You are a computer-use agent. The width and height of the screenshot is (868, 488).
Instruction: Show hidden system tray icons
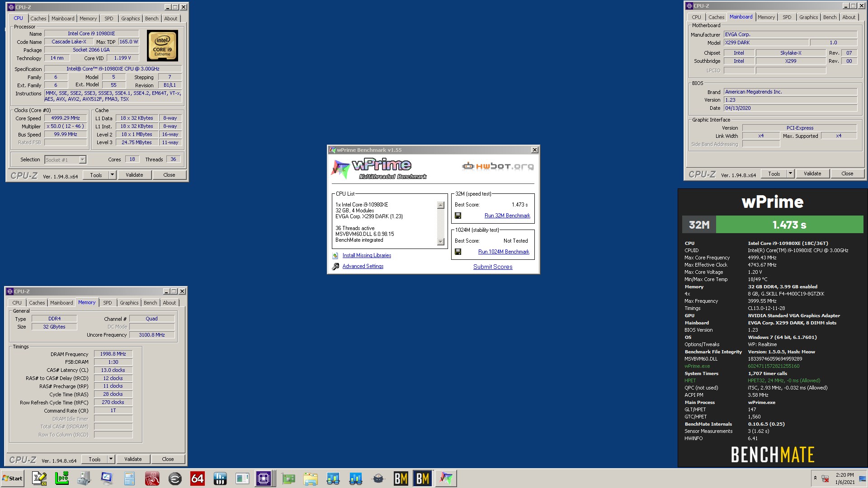[815, 478]
